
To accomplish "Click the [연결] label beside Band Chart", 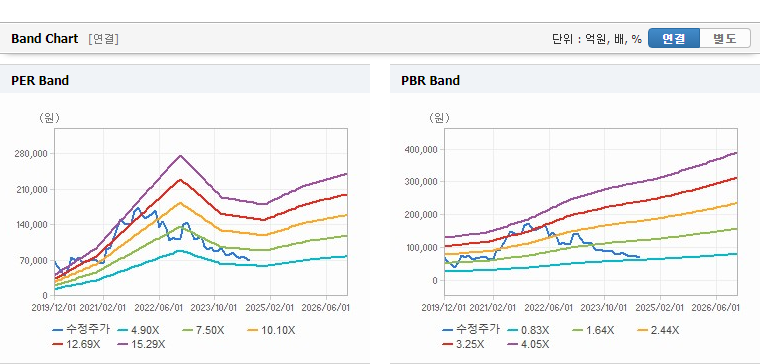I will click(x=103, y=39).
